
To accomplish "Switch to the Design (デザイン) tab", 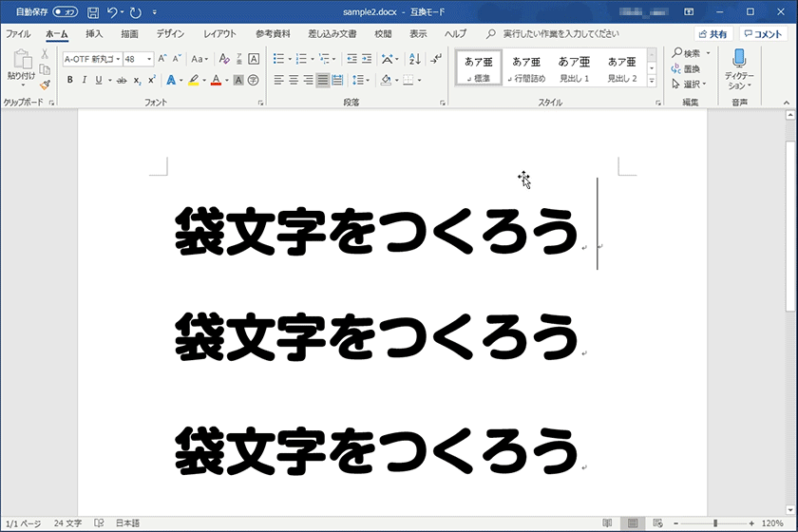I will click(170, 34).
